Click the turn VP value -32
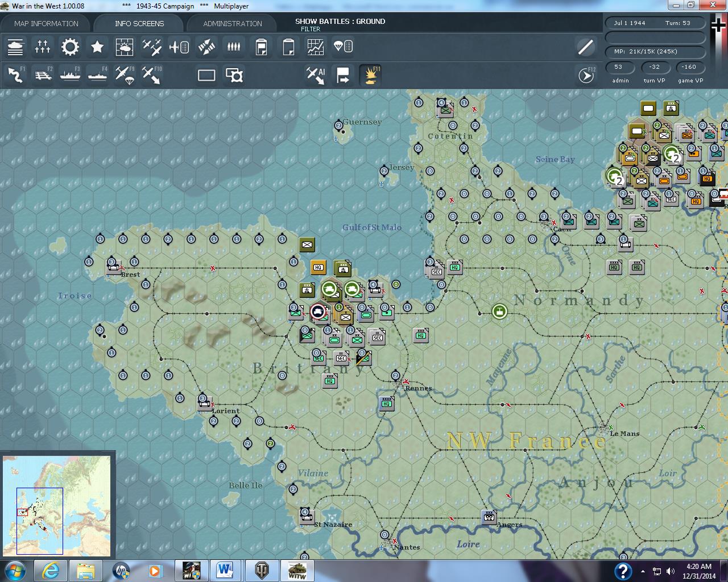The width and height of the screenshot is (728, 582). (655, 67)
